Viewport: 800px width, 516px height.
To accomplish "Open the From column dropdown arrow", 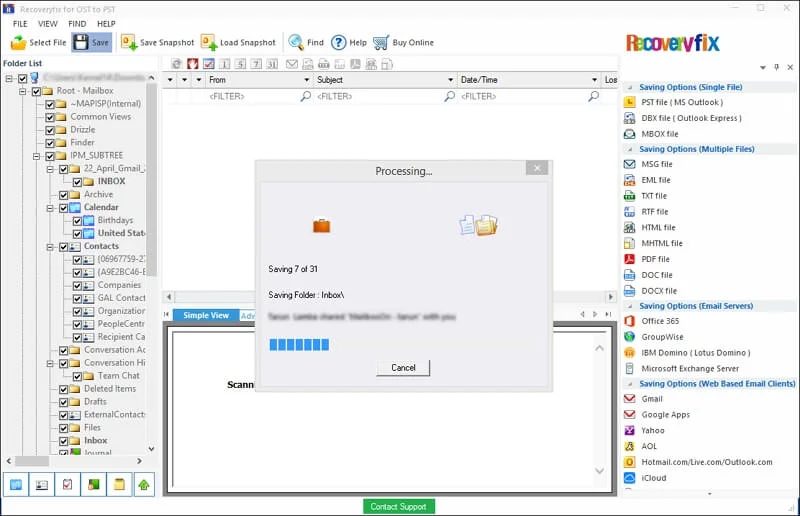I will [307, 80].
